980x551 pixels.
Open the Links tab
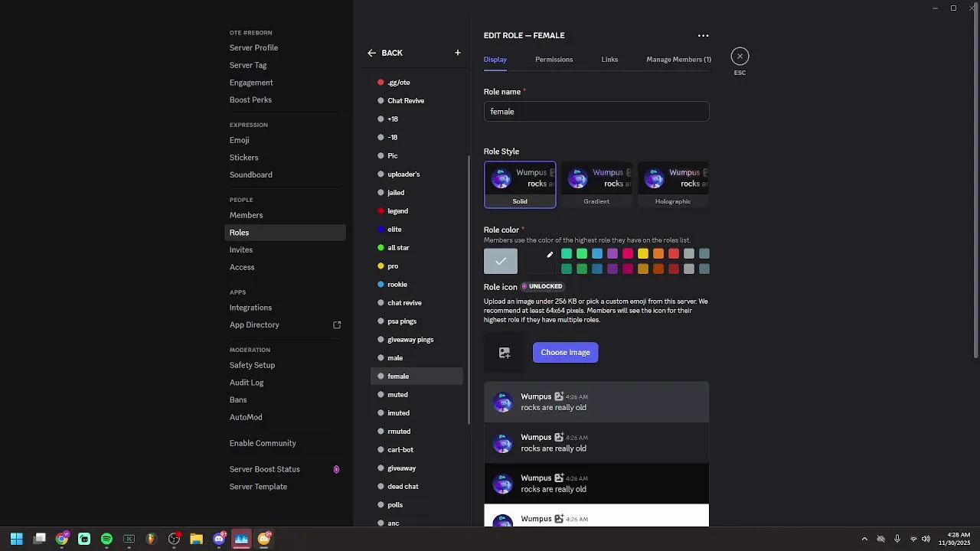pyautogui.click(x=609, y=59)
